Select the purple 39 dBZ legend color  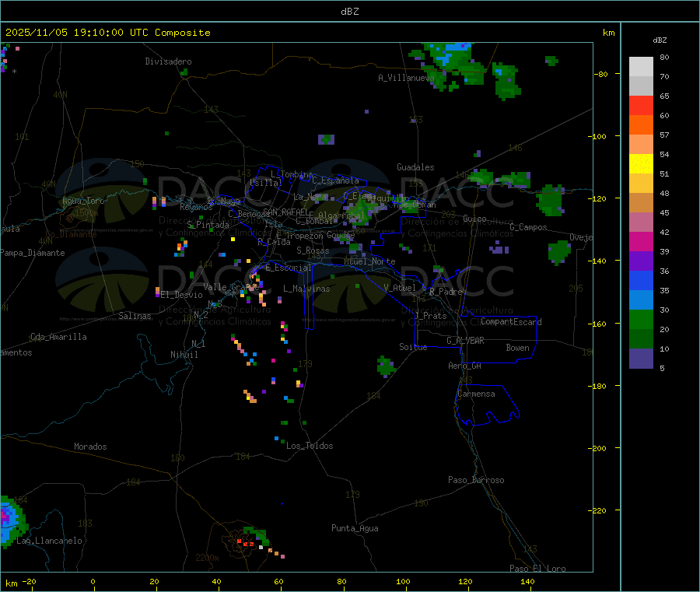tap(641, 261)
